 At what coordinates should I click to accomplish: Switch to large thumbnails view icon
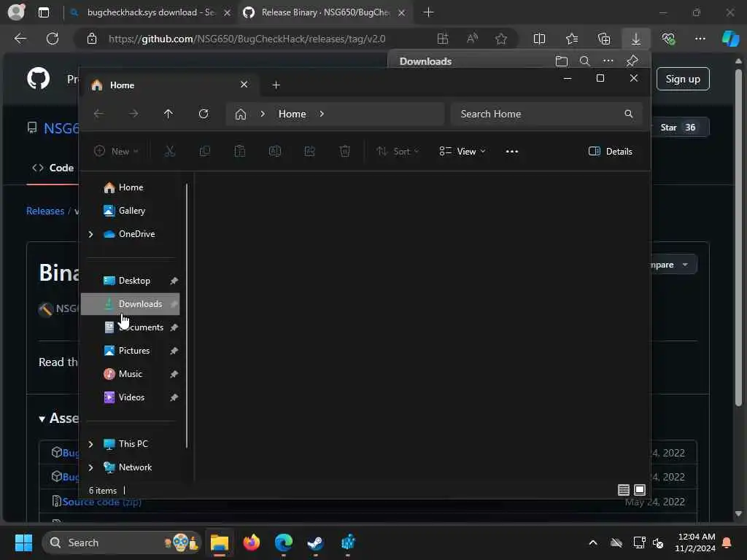(640, 490)
